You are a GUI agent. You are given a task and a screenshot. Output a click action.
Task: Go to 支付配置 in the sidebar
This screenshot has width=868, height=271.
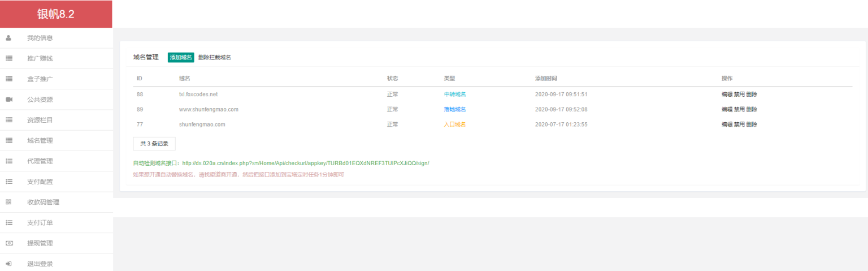(x=40, y=182)
